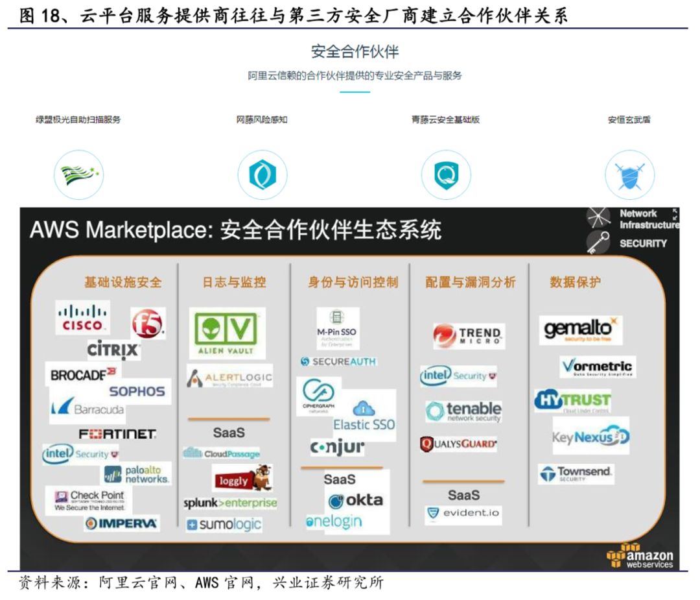Click the 安恒玄武盾 label
700x600 pixels.
point(629,119)
